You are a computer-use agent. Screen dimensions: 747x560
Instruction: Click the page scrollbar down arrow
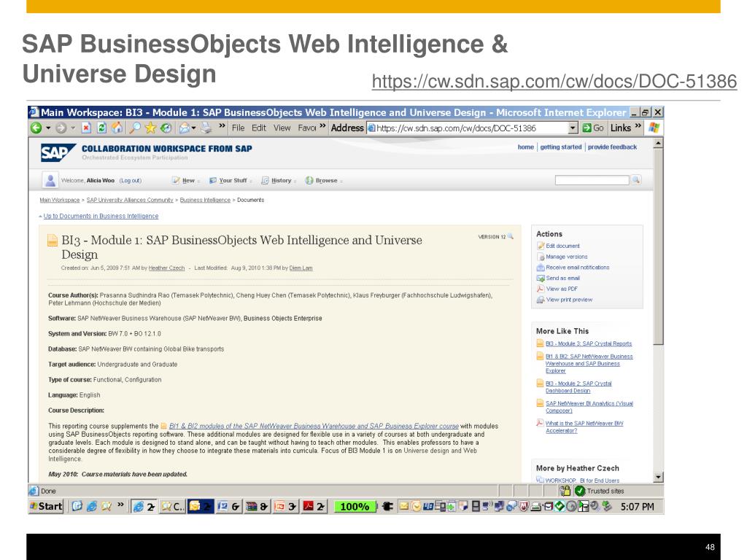click(x=659, y=477)
